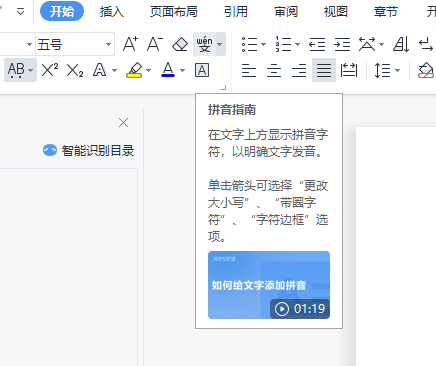Click emphasis mark AB icon

click(16, 70)
